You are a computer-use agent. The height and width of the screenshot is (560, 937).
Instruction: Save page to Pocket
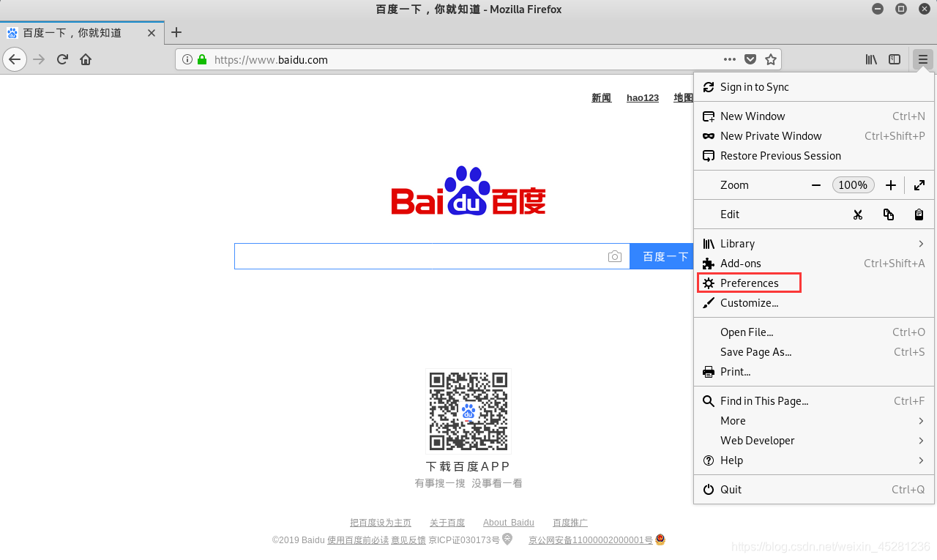coord(750,59)
